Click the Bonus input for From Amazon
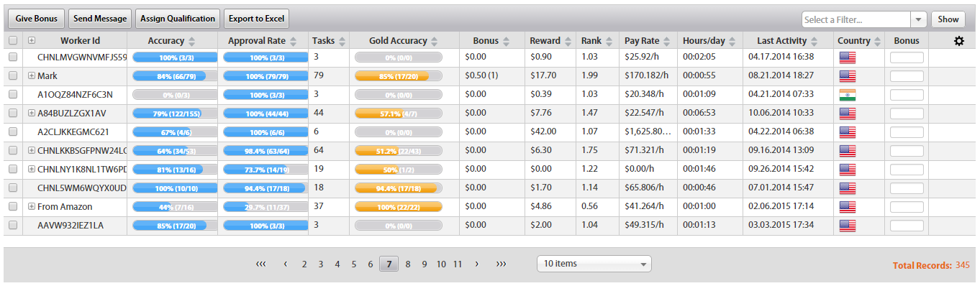The image size is (980, 286). click(907, 206)
